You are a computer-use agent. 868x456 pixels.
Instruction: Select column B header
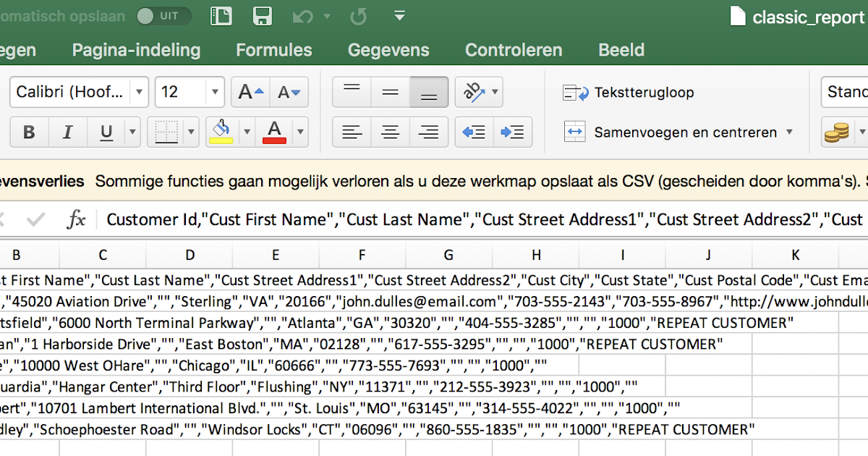click(16, 255)
